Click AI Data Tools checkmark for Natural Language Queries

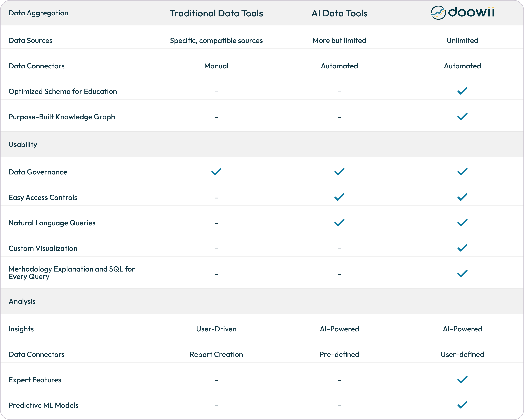click(x=339, y=222)
